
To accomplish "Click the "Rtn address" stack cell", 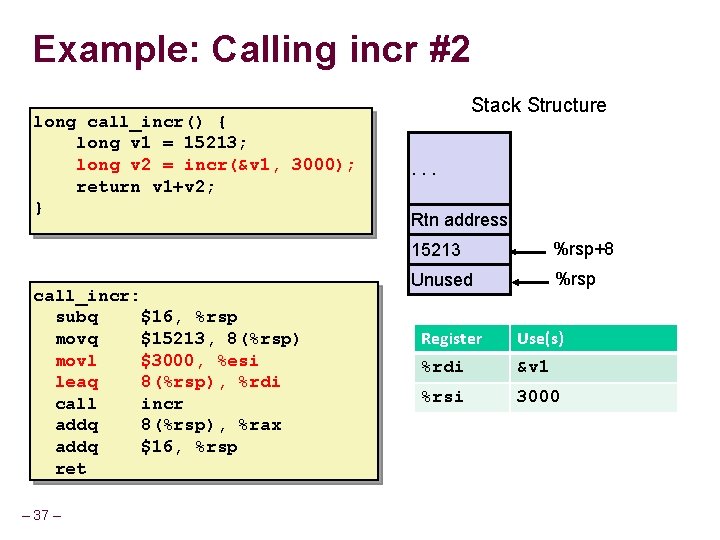I will (x=459, y=219).
